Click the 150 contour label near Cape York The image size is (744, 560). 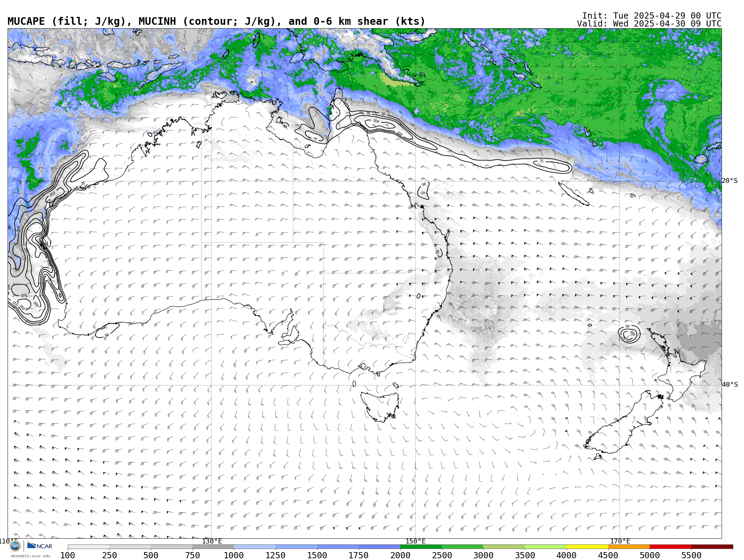point(376,121)
